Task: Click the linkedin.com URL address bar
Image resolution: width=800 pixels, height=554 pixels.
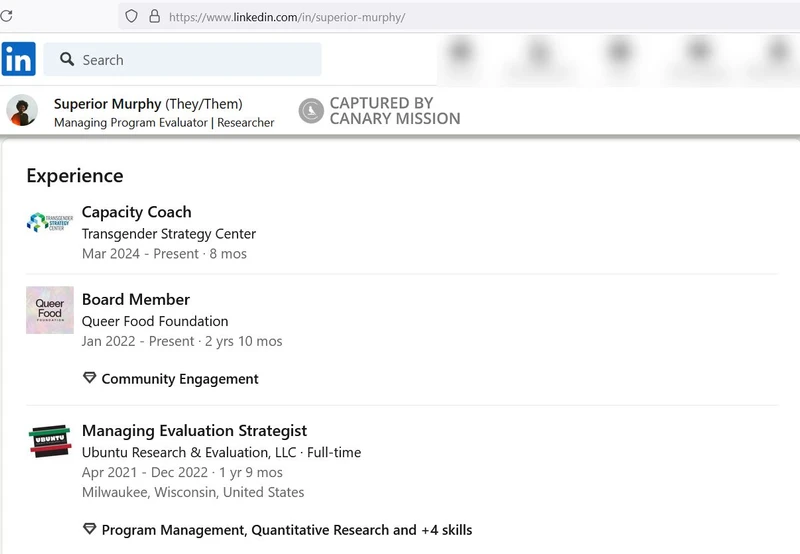Action: pyautogui.click(x=459, y=17)
